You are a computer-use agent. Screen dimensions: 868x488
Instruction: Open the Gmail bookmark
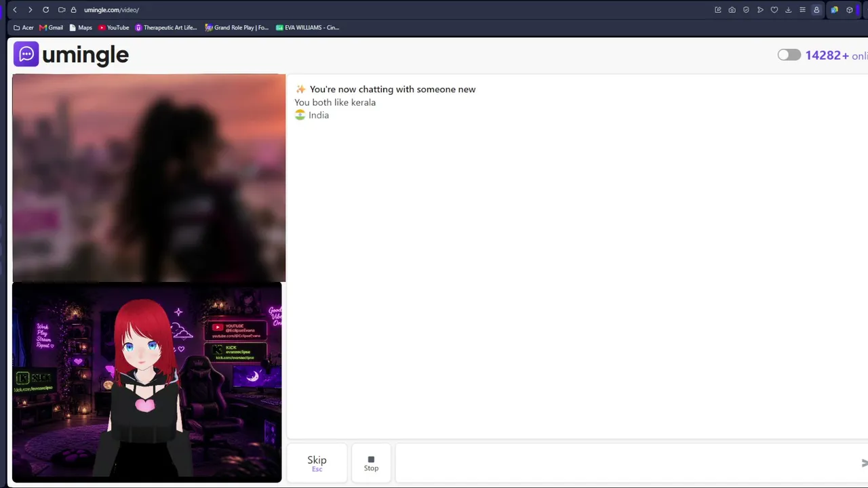tap(52, 28)
